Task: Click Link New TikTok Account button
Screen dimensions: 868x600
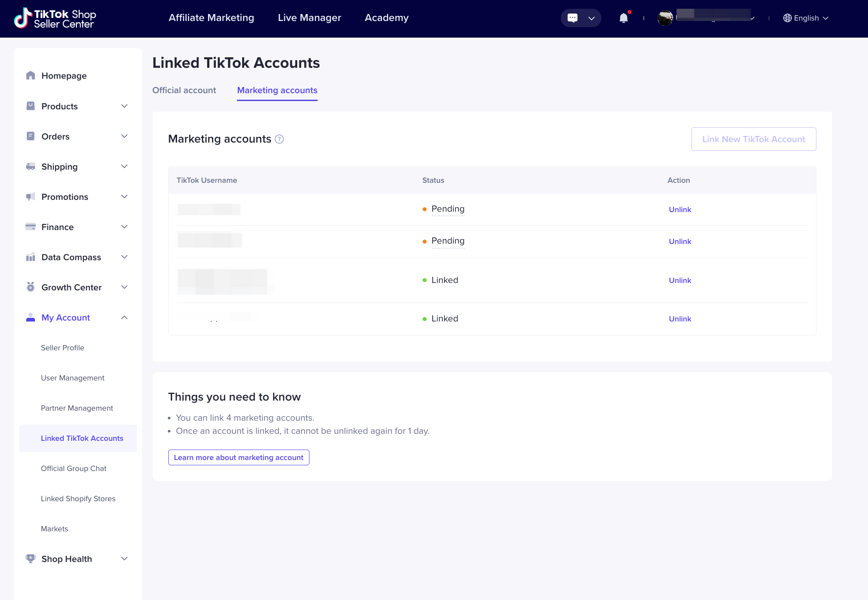Action: pos(753,139)
